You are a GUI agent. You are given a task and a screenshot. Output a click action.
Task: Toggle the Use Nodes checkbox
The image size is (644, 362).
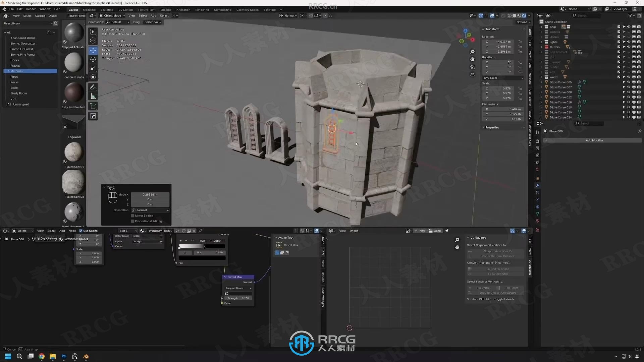[80, 231]
